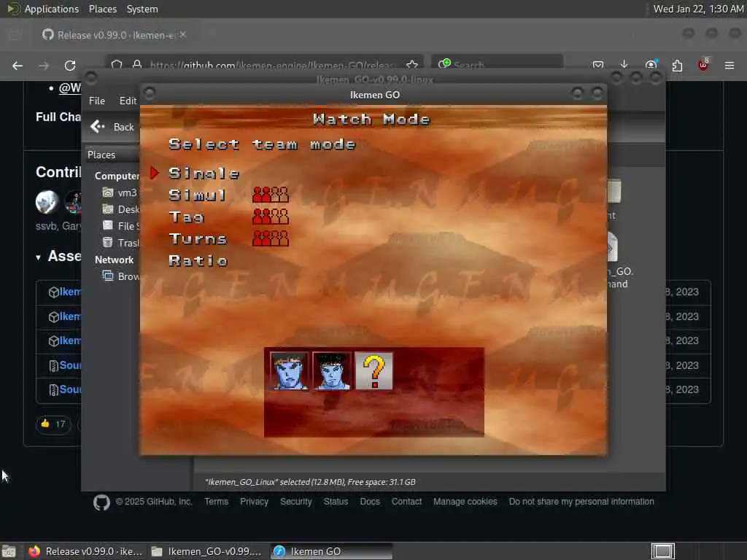Pick the second blue-faced character portrait

click(x=332, y=371)
